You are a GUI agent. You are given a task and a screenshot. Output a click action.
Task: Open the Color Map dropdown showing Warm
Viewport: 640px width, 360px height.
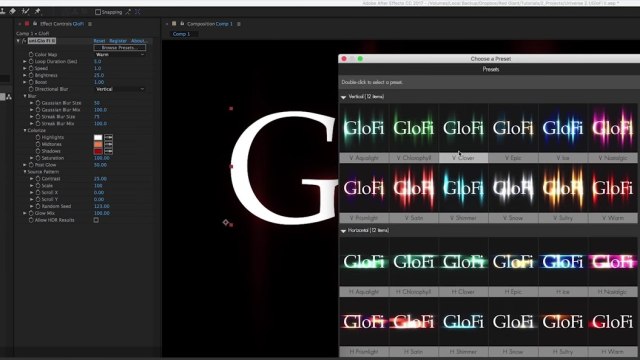[120, 54]
